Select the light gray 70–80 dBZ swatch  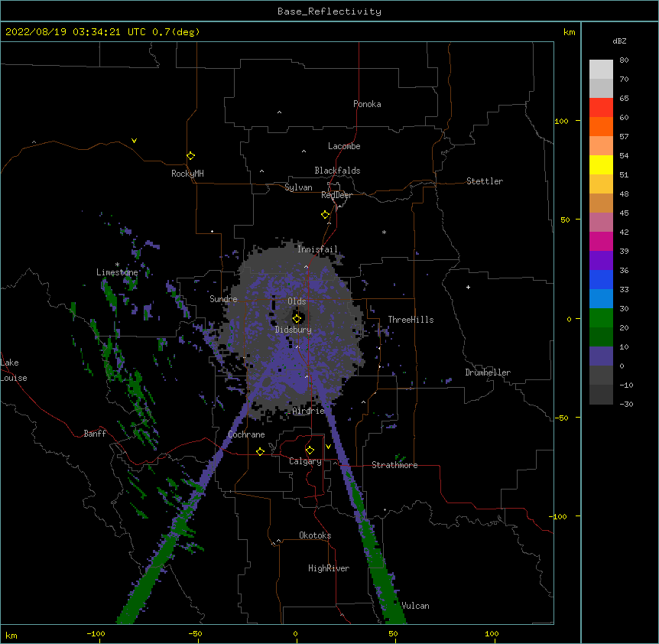(x=601, y=70)
